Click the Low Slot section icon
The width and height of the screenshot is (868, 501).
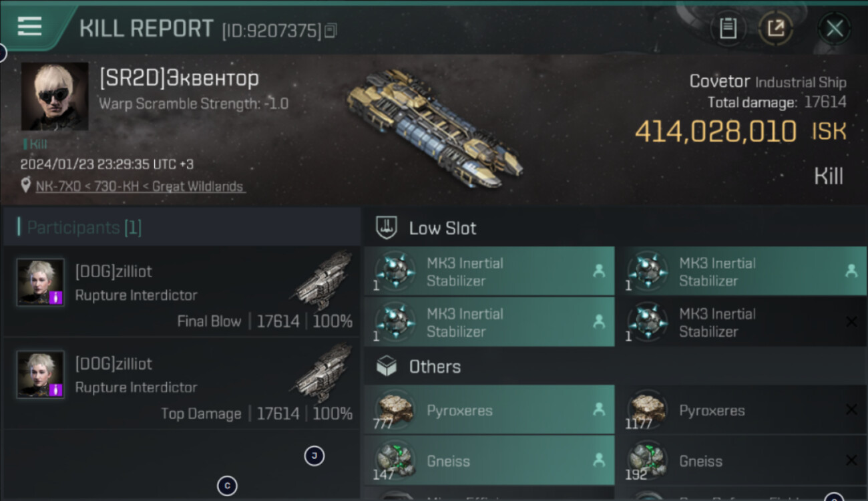coord(387,228)
